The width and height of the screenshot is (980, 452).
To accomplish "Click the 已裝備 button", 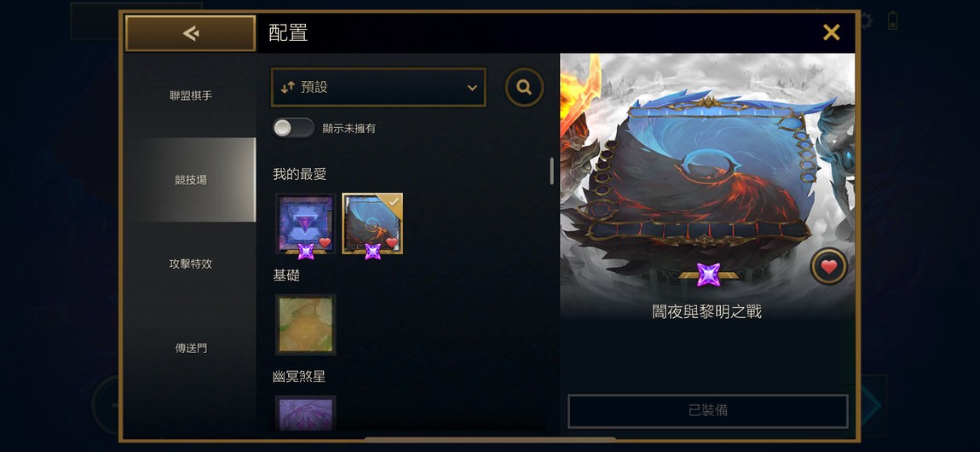I will (707, 411).
